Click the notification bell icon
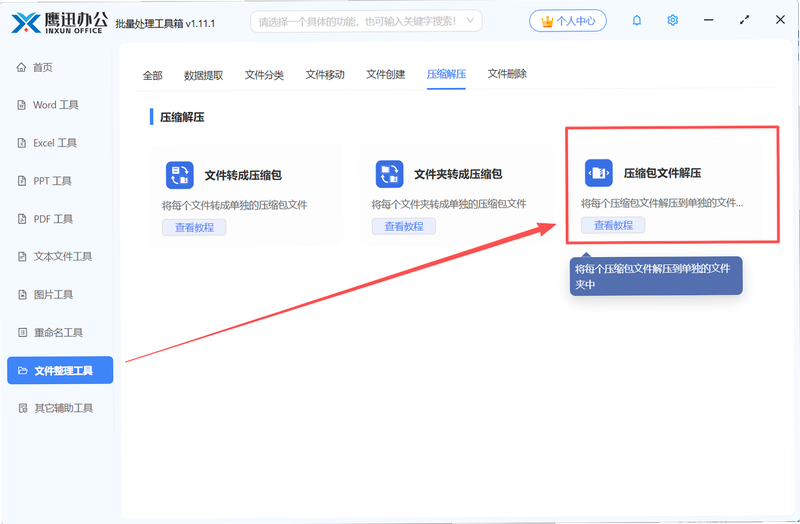This screenshot has width=800, height=524. coord(637,20)
